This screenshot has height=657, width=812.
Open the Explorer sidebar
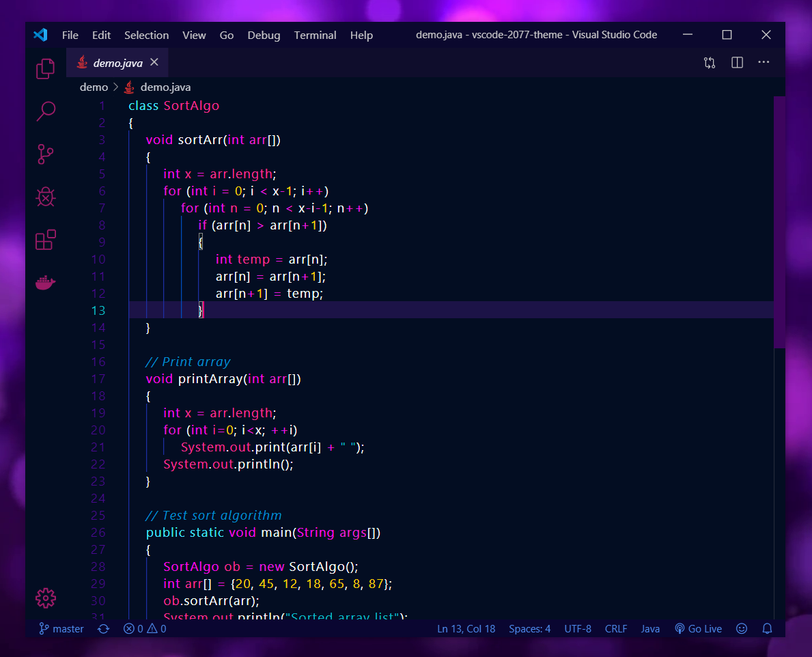click(45, 69)
